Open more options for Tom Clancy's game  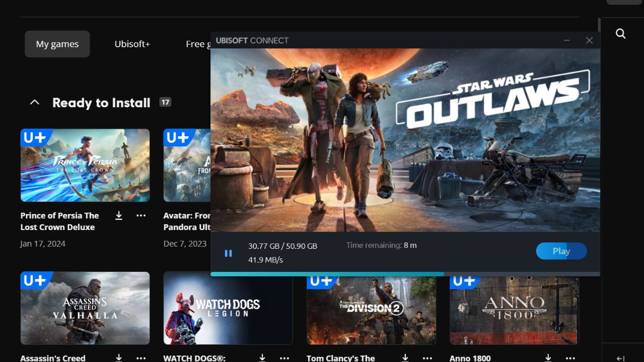[x=427, y=358]
